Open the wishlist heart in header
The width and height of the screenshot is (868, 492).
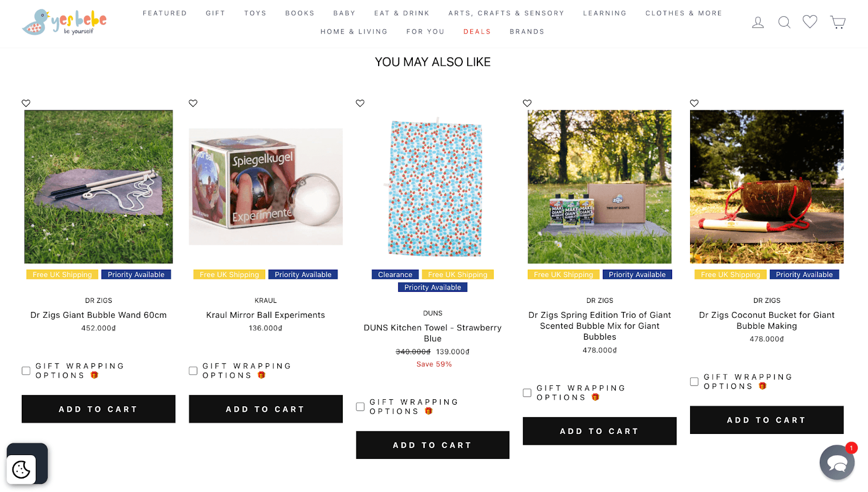coord(810,22)
